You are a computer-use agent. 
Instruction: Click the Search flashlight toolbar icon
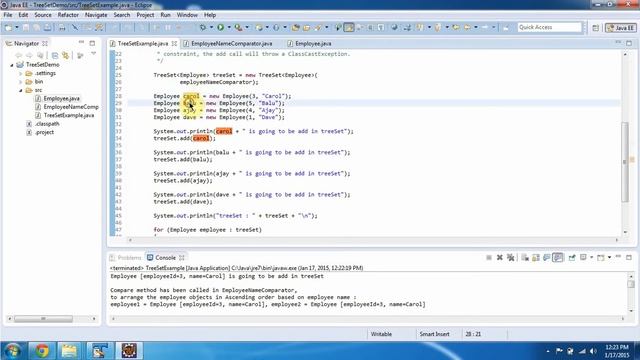coord(318,27)
